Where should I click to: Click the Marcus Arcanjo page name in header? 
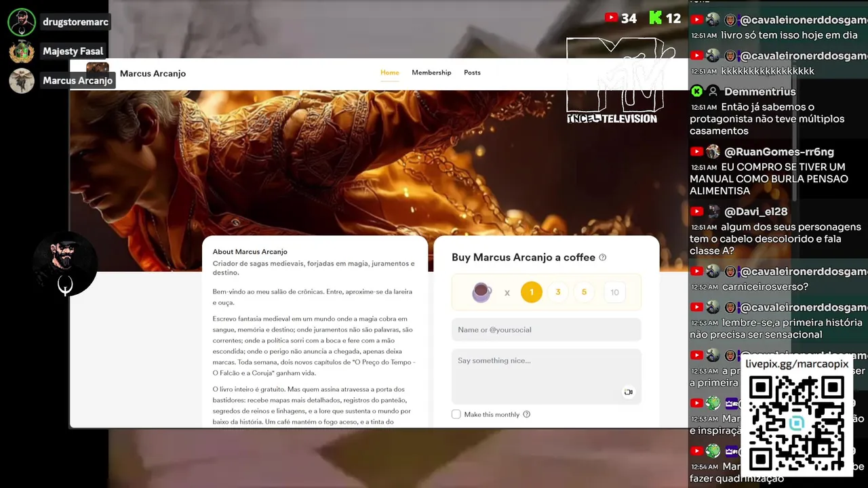click(x=153, y=73)
